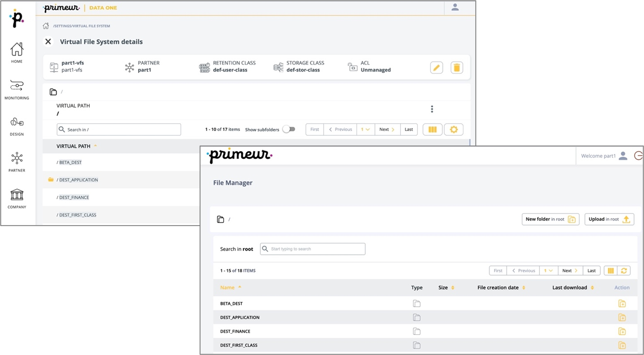
Task: Click New folder in root button
Action: 550,219
